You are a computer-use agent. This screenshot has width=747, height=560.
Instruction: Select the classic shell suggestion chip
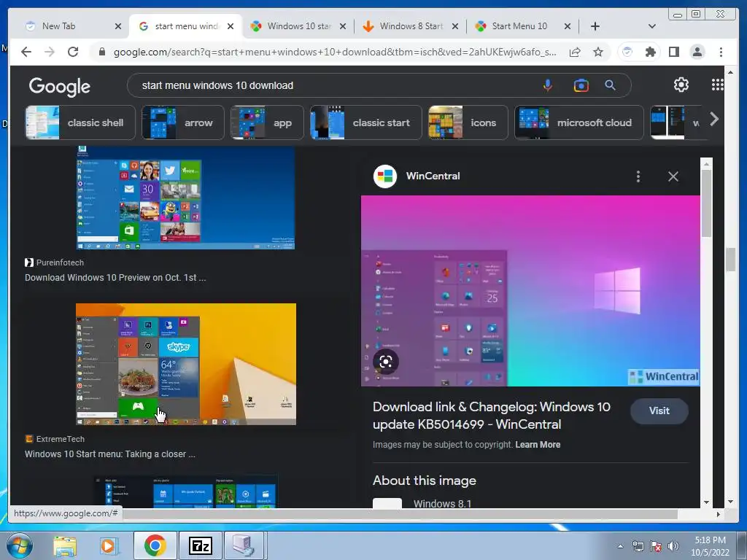point(80,122)
